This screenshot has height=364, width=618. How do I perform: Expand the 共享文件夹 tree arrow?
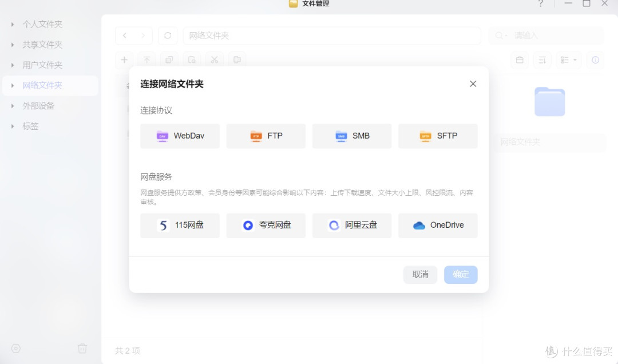pyautogui.click(x=13, y=45)
